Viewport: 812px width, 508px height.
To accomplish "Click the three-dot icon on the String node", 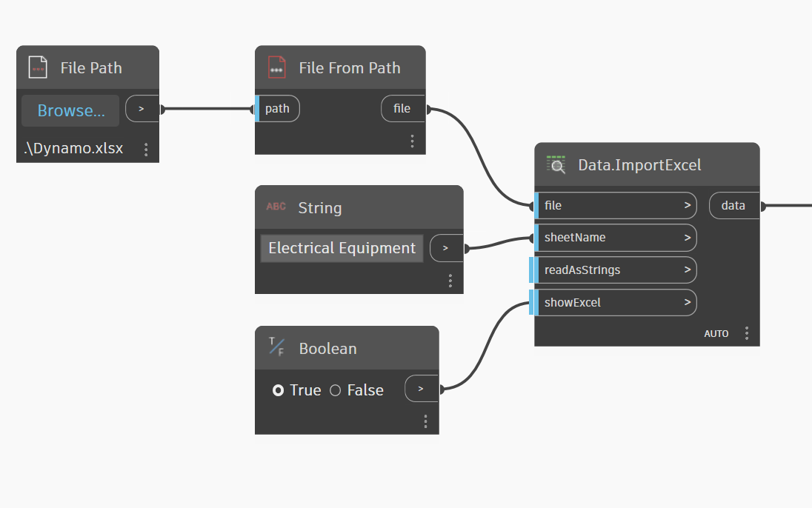I will (x=450, y=280).
